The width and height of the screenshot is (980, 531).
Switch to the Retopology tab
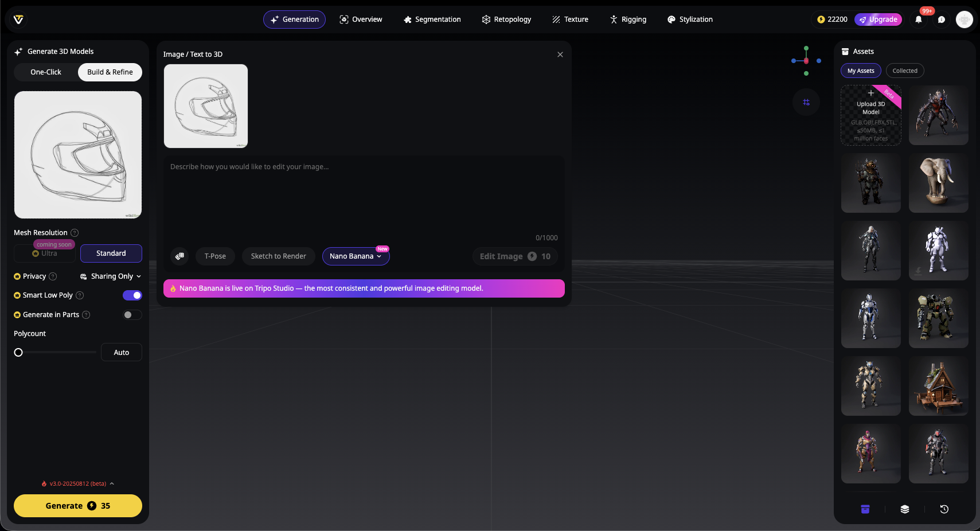(506, 19)
